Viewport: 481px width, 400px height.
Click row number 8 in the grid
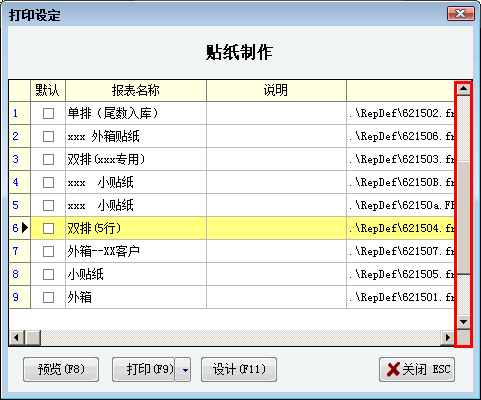[x=20, y=274]
